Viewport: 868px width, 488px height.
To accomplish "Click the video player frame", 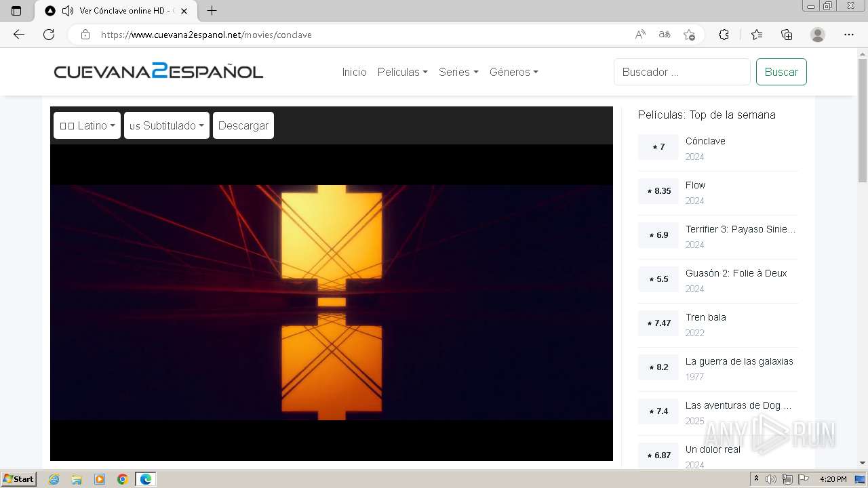I will click(x=332, y=302).
